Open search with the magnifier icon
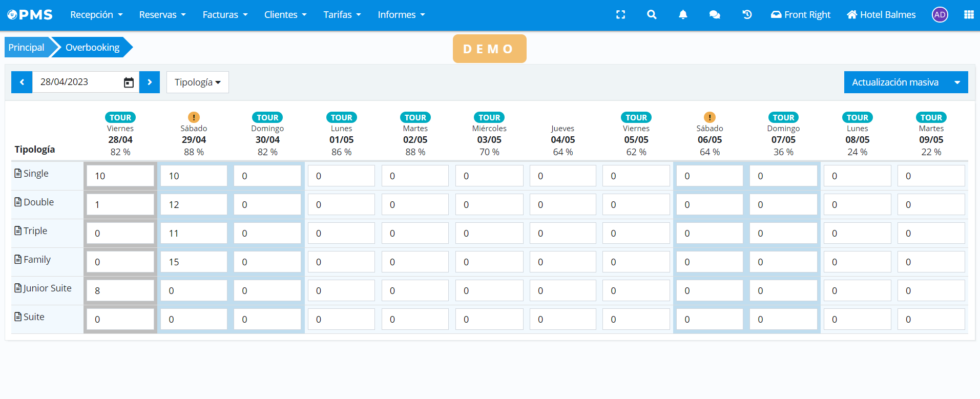 (652, 15)
